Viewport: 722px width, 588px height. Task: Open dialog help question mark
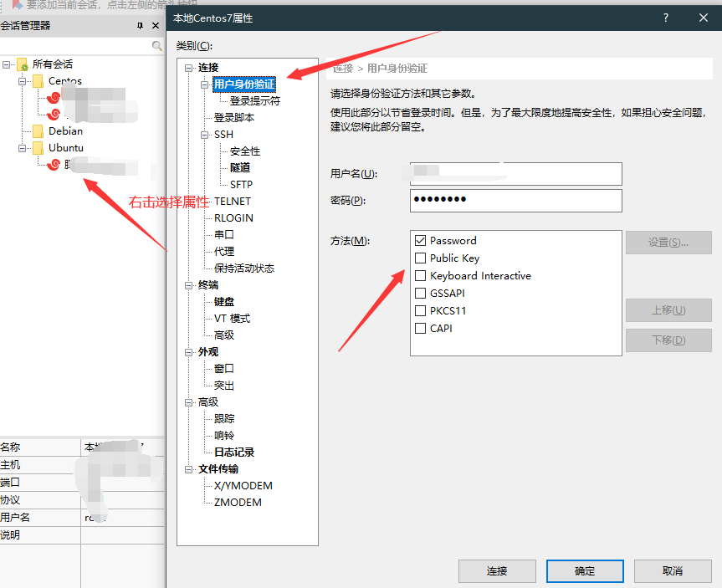pyautogui.click(x=665, y=18)
